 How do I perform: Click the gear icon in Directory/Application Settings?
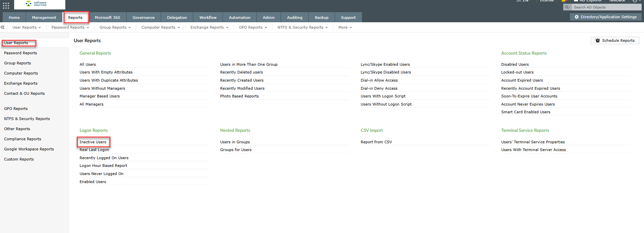pos(577,17)
